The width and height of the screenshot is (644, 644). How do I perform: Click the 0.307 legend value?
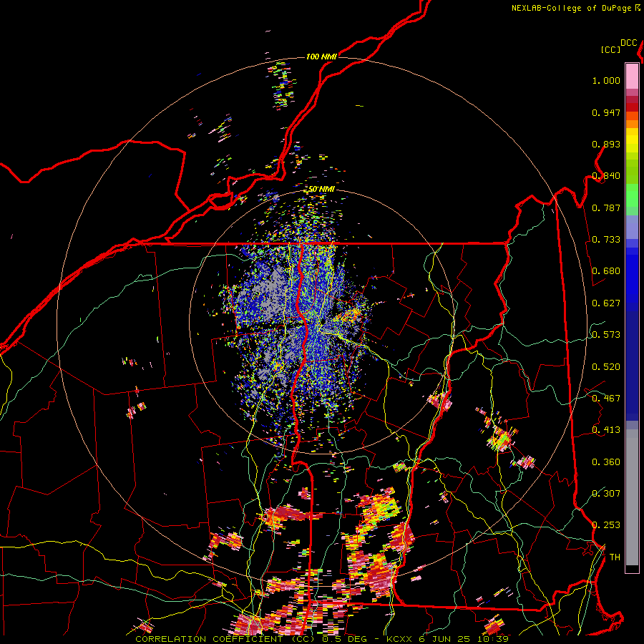click(x=606, y=493)
